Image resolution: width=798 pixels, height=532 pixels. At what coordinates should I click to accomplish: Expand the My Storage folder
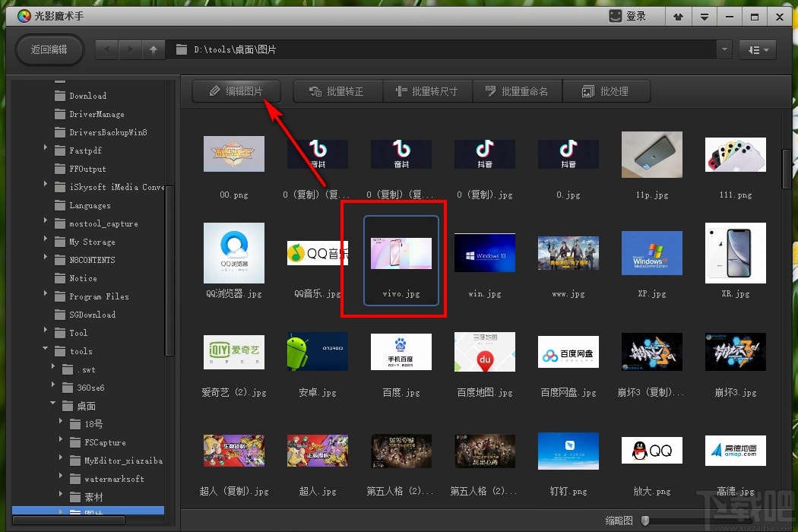tap(46, 238)
